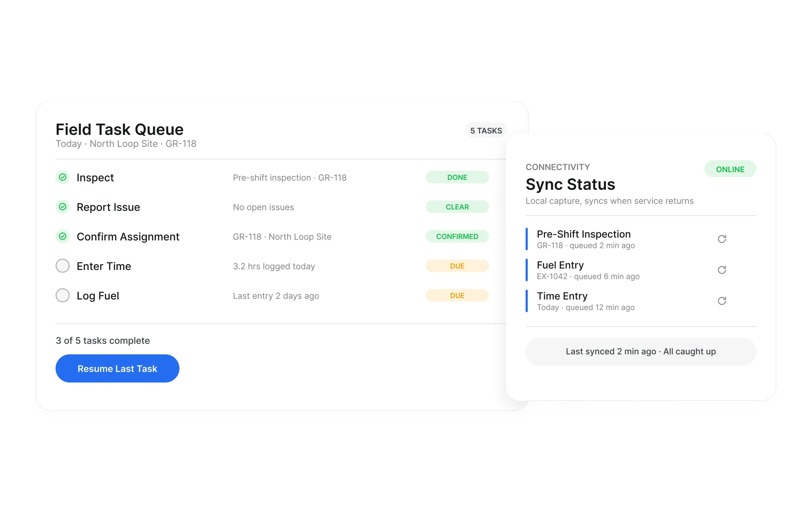
Task: Click the green check icon beside Inspect
Action: click(63, 177)
